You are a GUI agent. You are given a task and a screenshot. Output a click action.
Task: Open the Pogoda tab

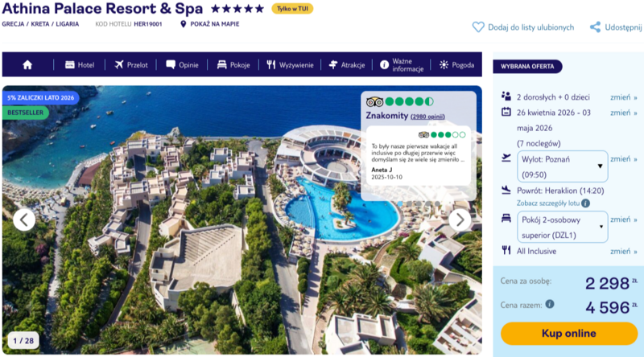[x=456, y=65]
